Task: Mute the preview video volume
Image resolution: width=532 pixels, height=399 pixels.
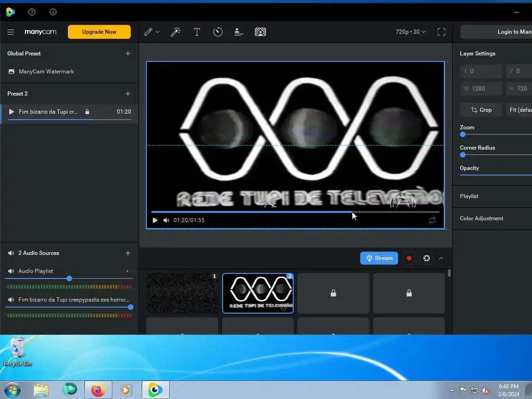Action: point(166,220)
